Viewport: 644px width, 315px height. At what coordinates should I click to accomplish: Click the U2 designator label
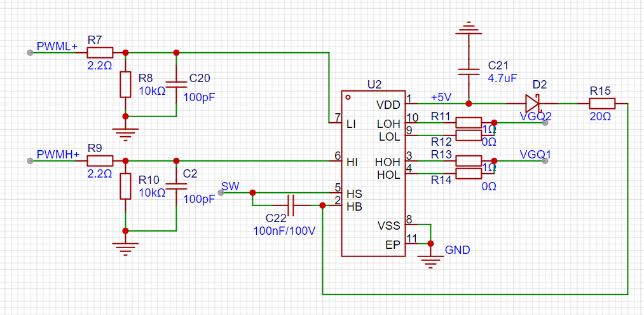374,85
